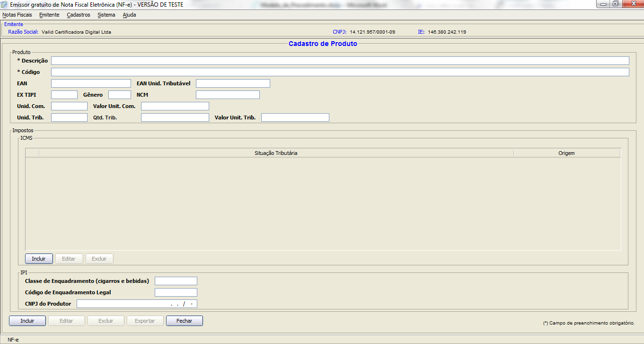Viewport: 644px width, 344px height.
Task: Focus the Descrição input field
Action: [x=340, y=61]
